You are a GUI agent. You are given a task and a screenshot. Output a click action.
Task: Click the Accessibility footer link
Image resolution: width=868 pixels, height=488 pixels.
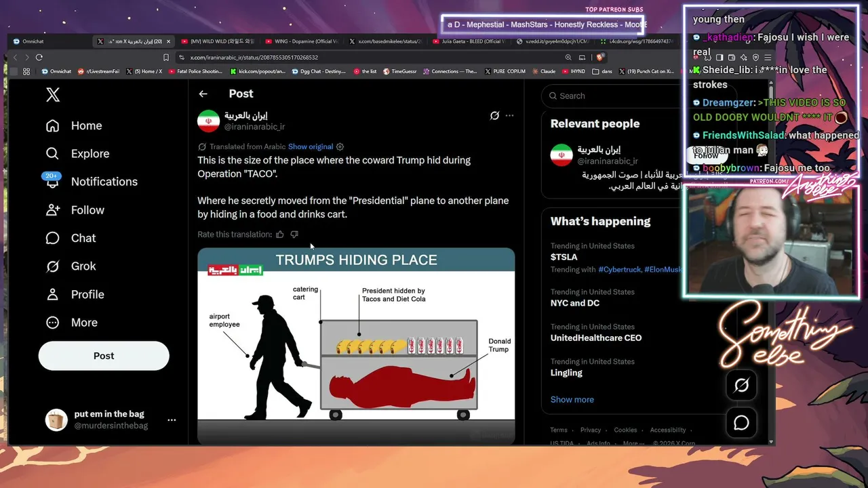coord(668,430)
